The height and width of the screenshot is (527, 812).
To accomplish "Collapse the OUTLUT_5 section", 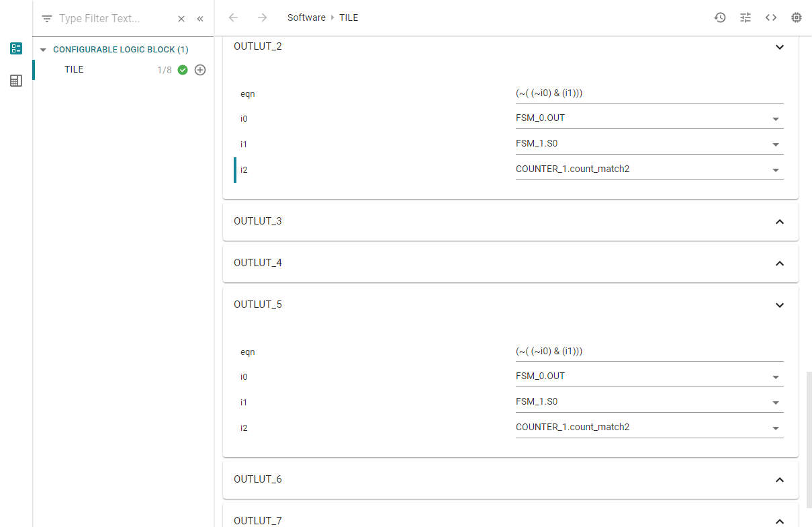I will (x=779, y=305).
